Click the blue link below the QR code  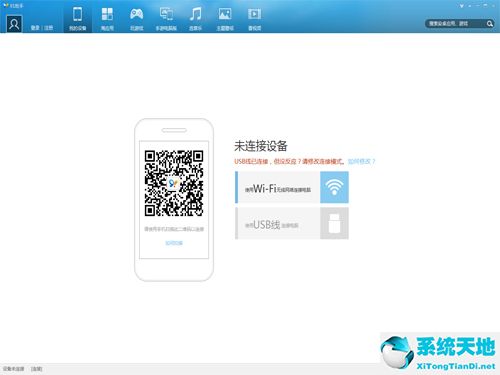tap(174, 243)
